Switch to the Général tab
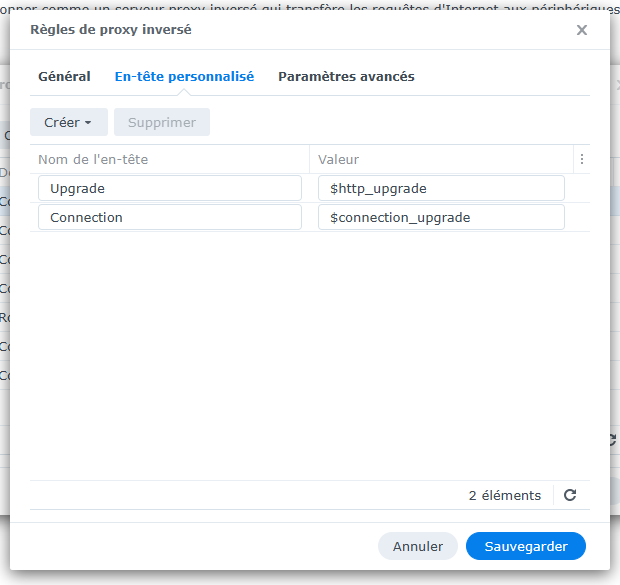This screenshot has height=585, width=620. point(64,76)
